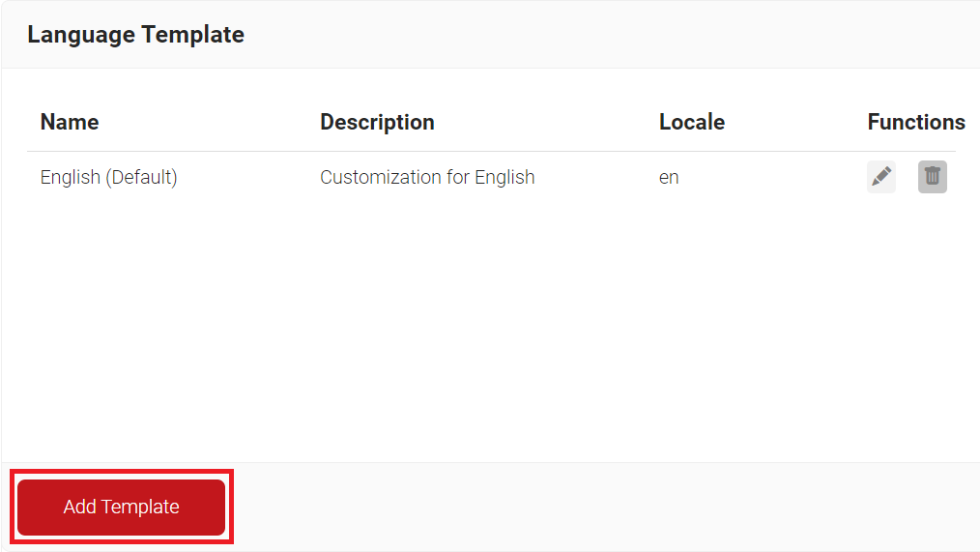The height and width of the screenshot is (552, 980).
Task: Click the Add Template button
Action: (121, 507)
